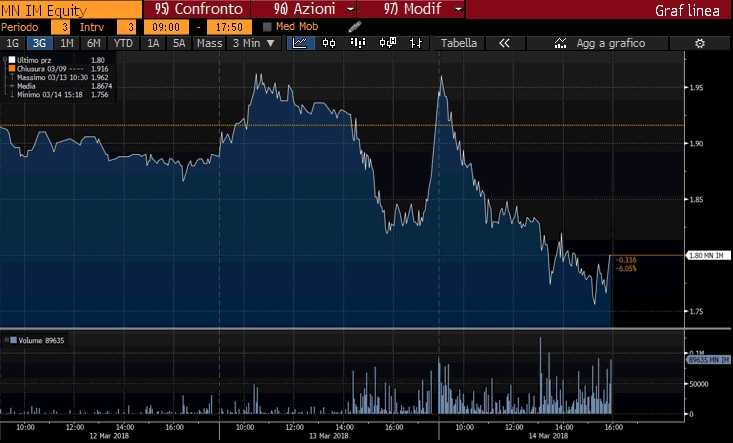This screenshot has width=733, height=443.
Task: Click the Tabella button
Action: pos(459,43)
